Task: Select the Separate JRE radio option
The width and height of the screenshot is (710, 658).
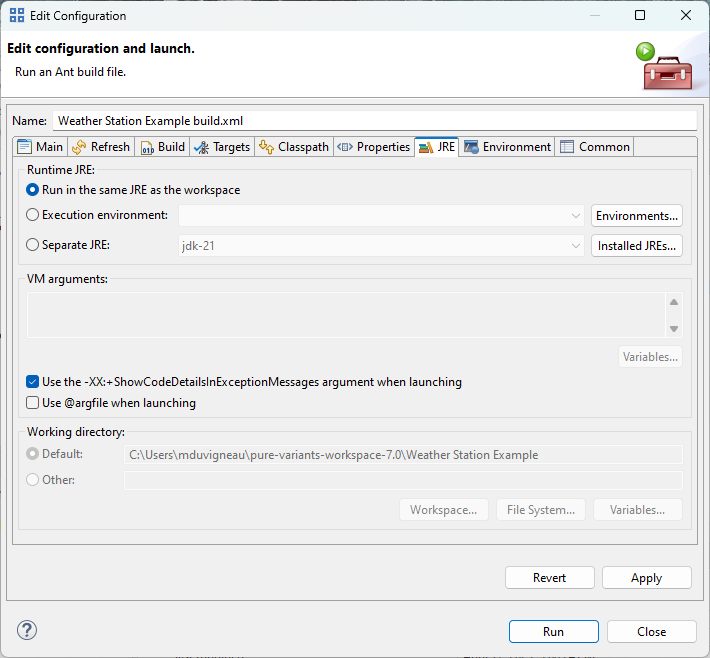Action: pyautogui.click(x=33, y=245)
